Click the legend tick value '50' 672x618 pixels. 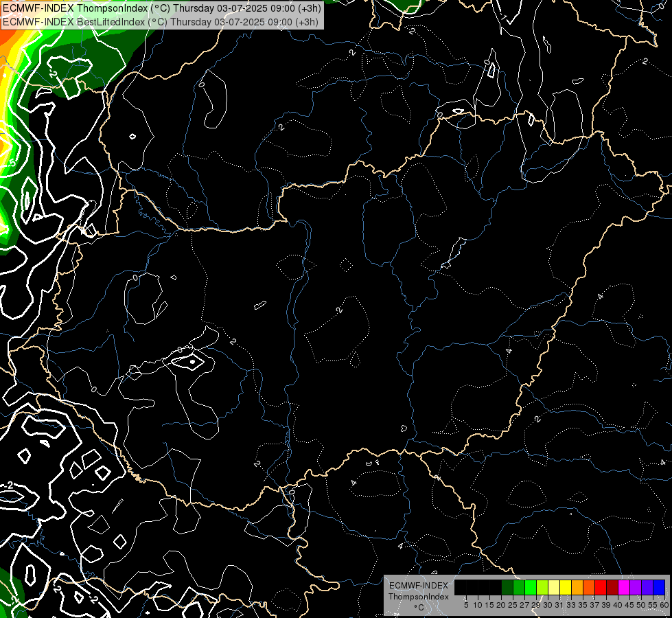click(x=641, y=605)
